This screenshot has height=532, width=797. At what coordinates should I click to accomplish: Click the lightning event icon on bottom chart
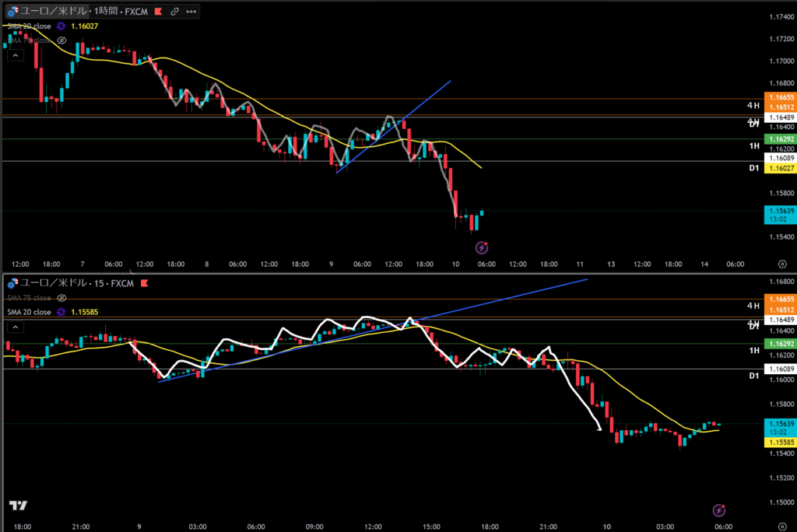click(719, 510)
